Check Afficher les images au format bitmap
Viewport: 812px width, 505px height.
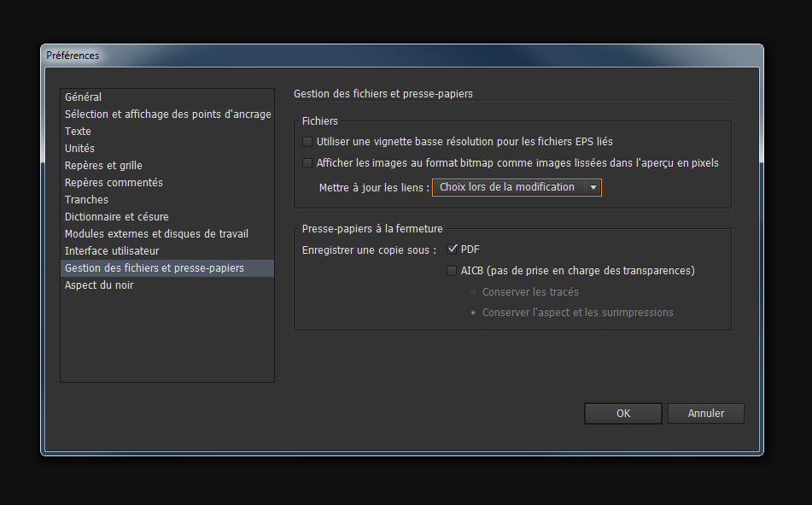[x=307, y=162]
